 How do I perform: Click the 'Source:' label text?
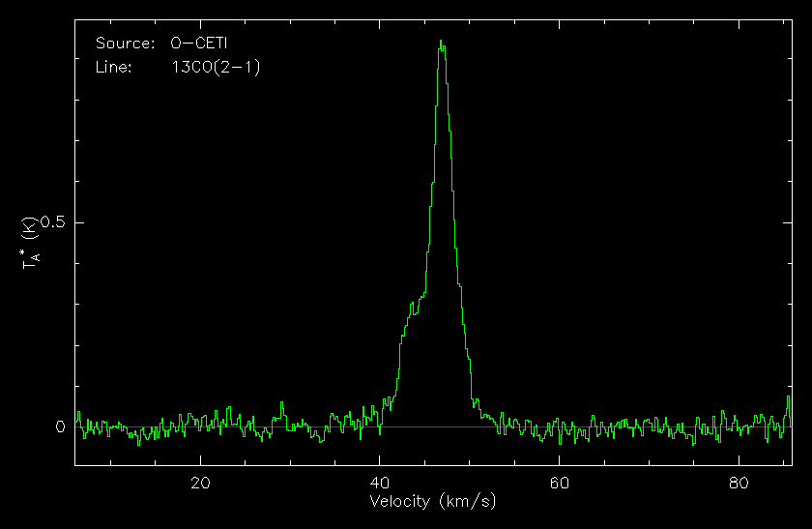coord(126,43)
